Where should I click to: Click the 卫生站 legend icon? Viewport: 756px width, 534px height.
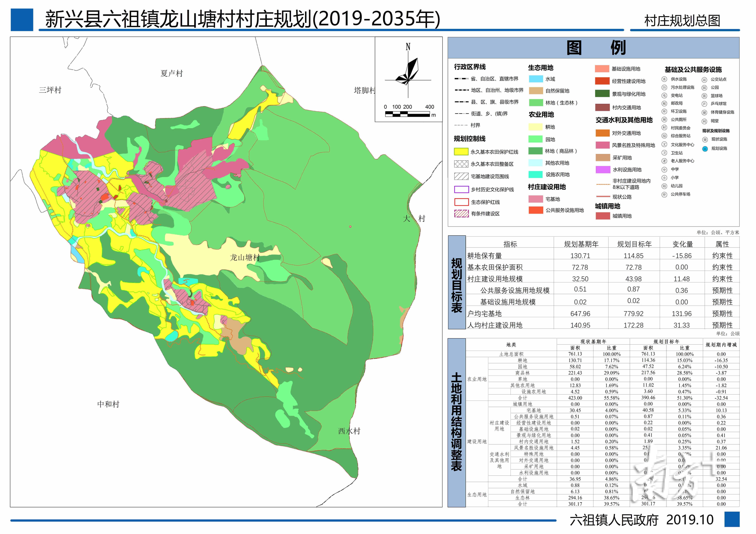664,153
